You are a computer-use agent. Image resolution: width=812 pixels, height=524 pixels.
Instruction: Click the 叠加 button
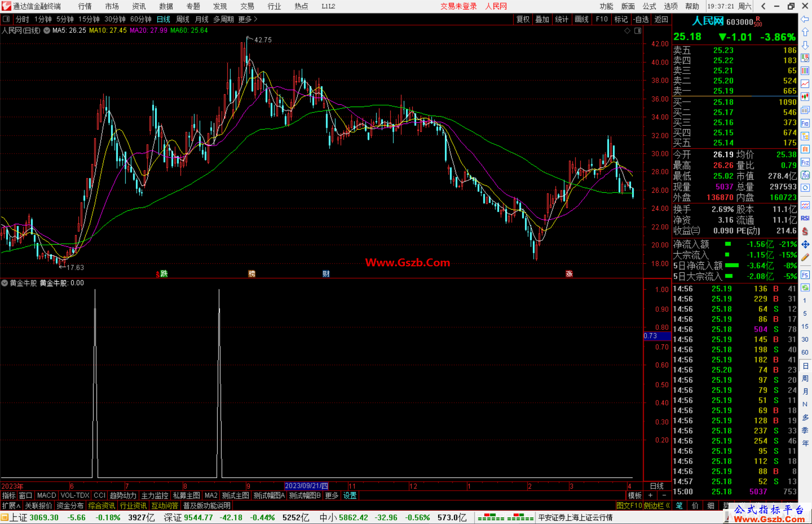click(x=542, y=19)
